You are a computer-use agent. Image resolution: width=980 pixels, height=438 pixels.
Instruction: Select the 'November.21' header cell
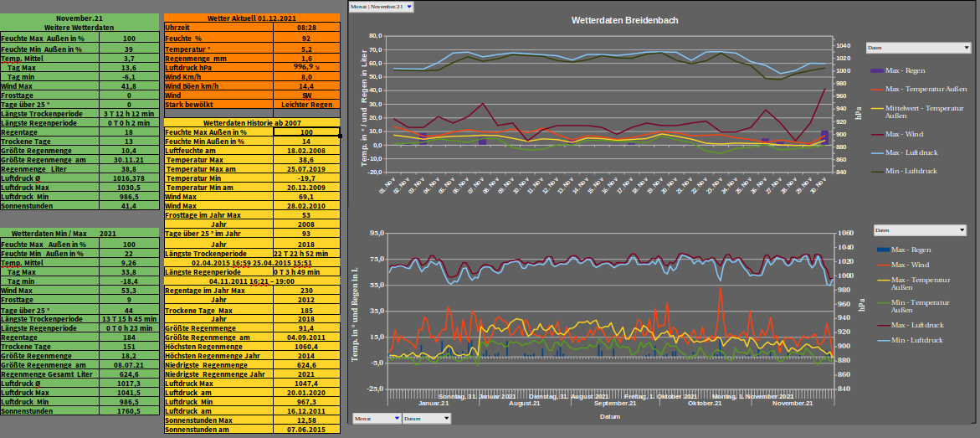coord(80,18)
